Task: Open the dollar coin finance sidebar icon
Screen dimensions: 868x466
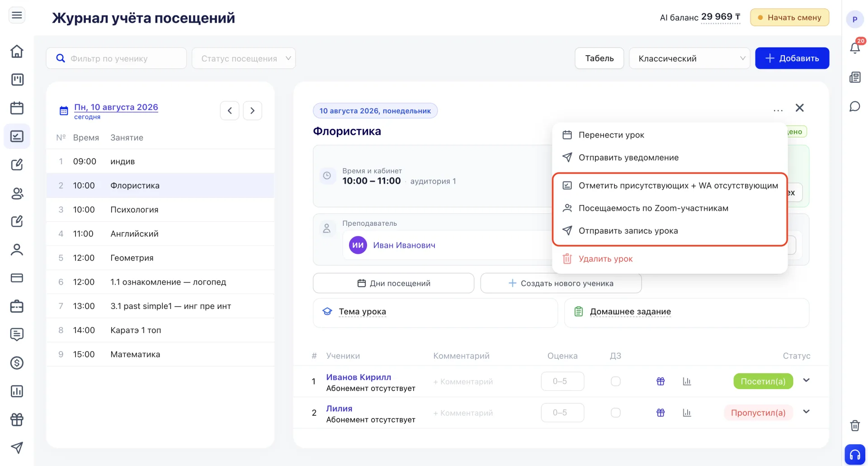Action: click(17, 363)
